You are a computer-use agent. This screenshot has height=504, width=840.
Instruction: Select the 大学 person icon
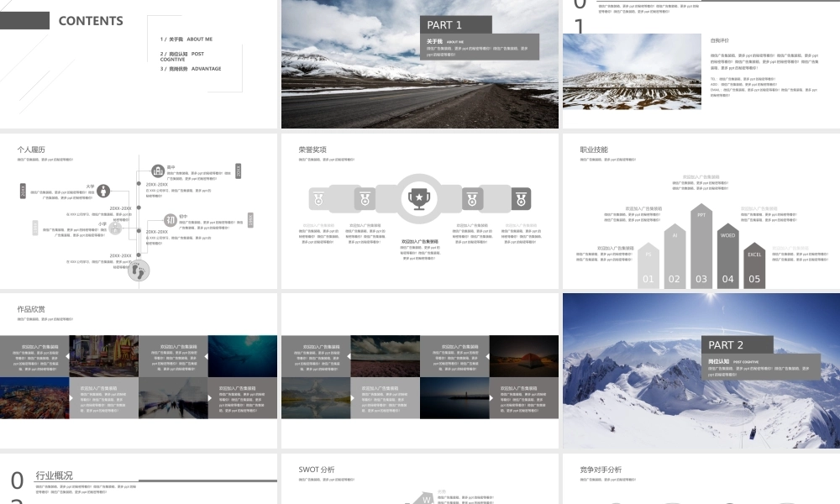coord(103,191)
